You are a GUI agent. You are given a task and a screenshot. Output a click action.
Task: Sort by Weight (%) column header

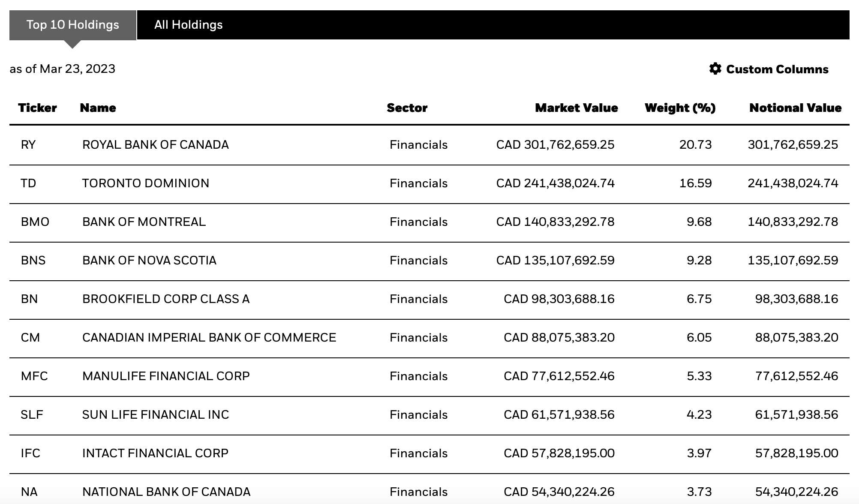680,108
